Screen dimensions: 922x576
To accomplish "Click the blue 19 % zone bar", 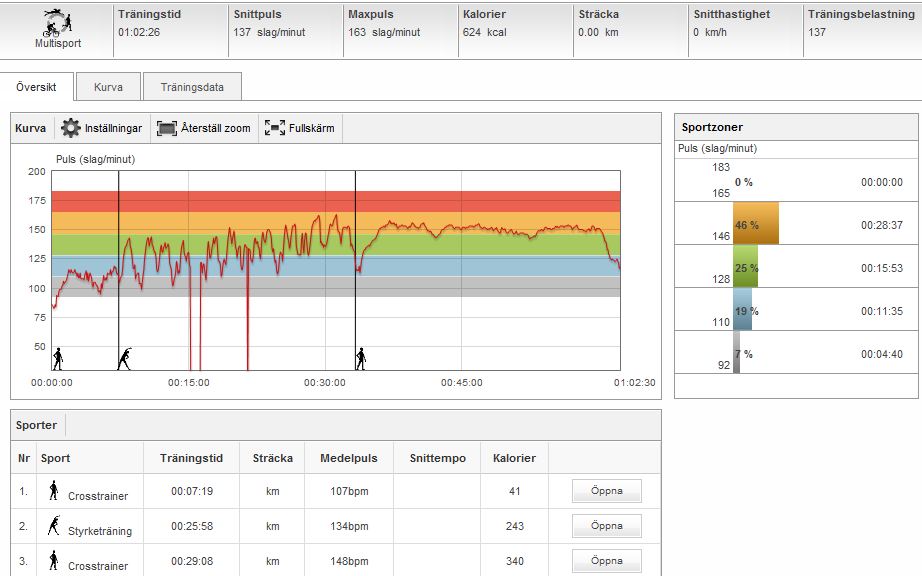I will (742, 310).
